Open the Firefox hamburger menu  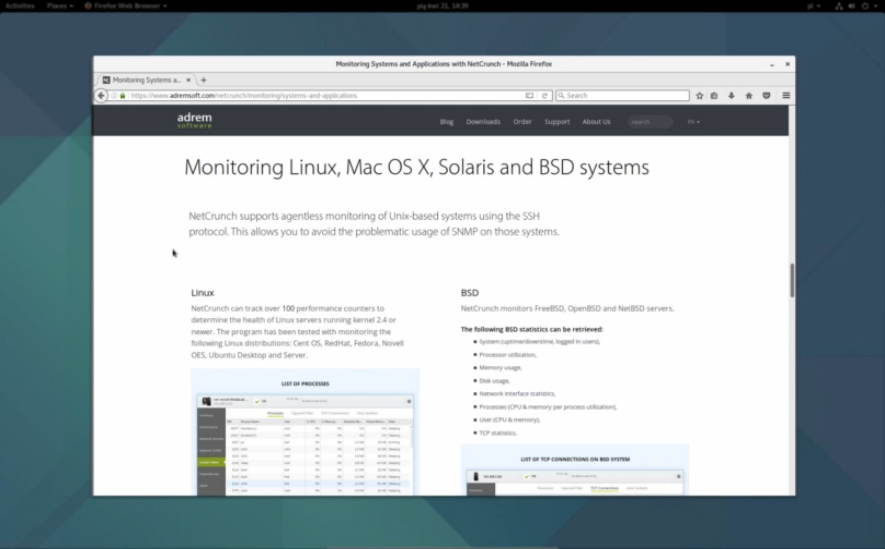[786, 95]
